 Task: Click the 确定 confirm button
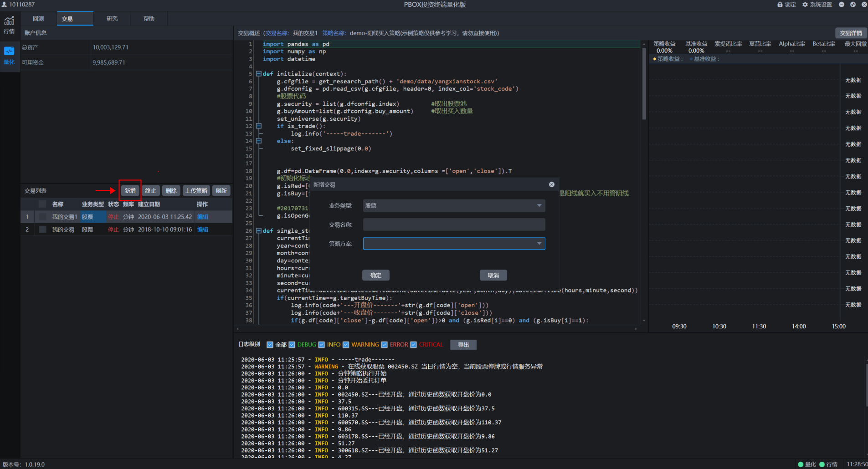(x=376, y=275)
